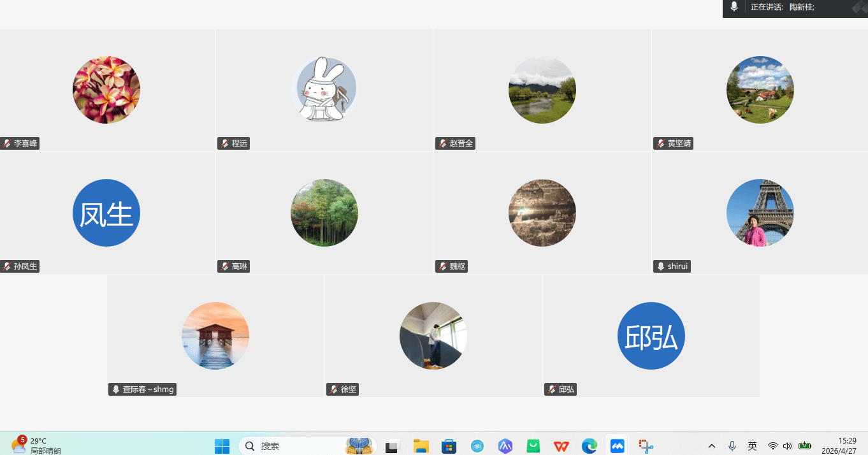Launch WPS Office from the taskbar
The height and width of the screenshot is (455, 868).
click(561, 446)
